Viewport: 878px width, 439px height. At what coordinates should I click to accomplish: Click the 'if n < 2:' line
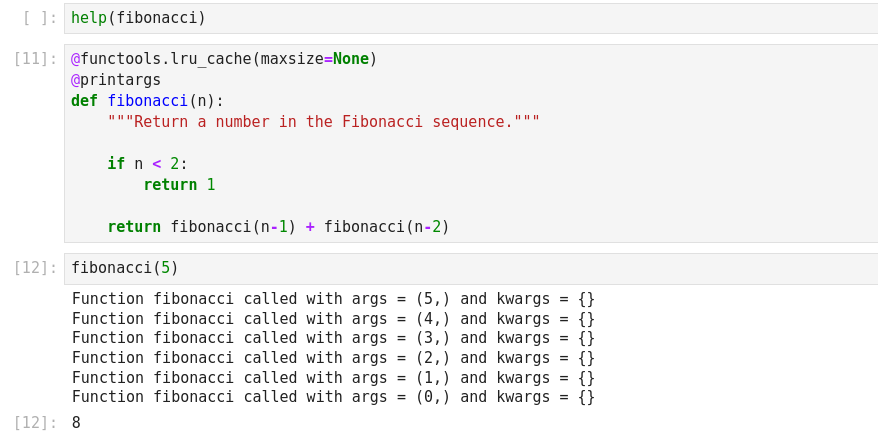[148, 164]
